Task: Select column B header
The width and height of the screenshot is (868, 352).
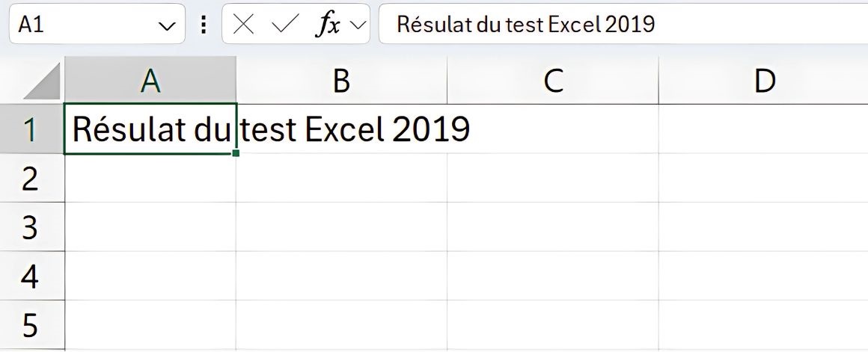Action: click(x=341, y=81)
